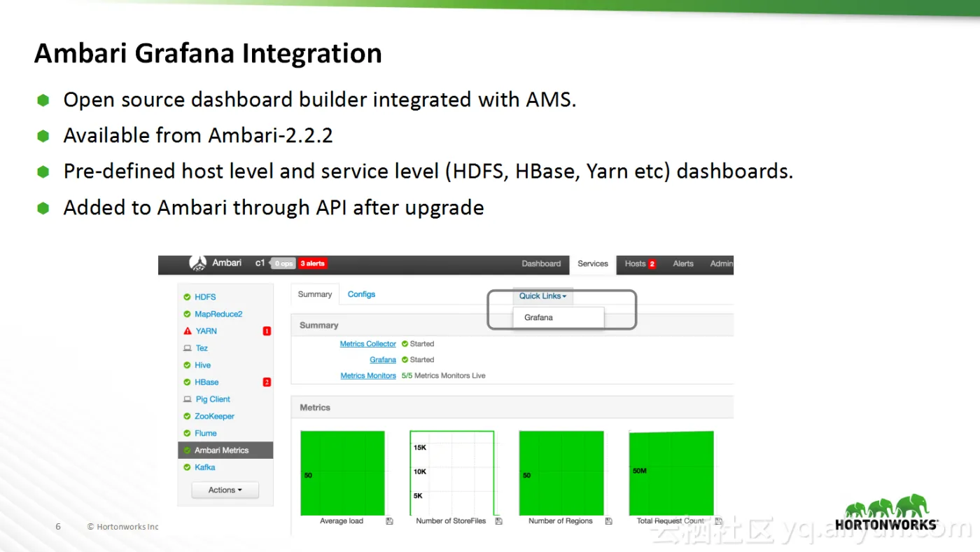Click save icon under Average load chart
Screen dimensions: 980x552
(389, 521)
